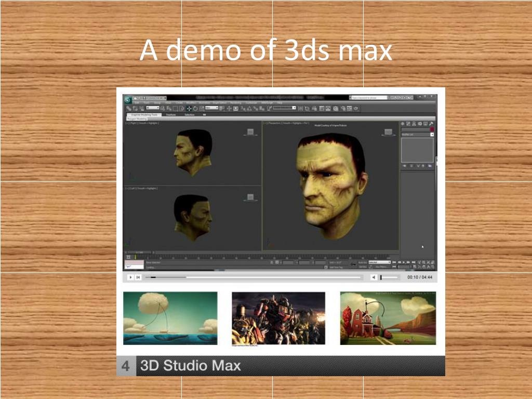Click the Add Time Tag label

click(x=336, y=268)
